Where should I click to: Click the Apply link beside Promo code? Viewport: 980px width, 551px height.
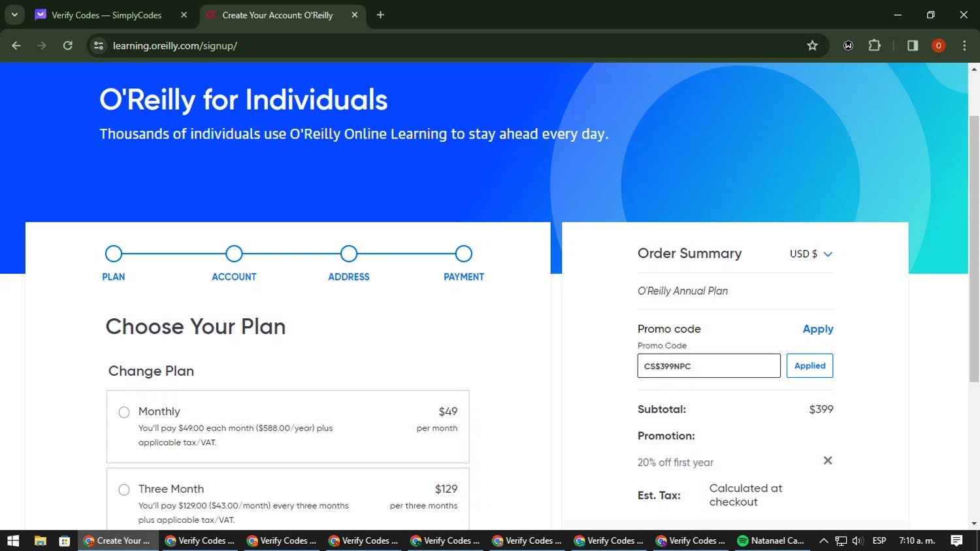(x=818, y=329)
